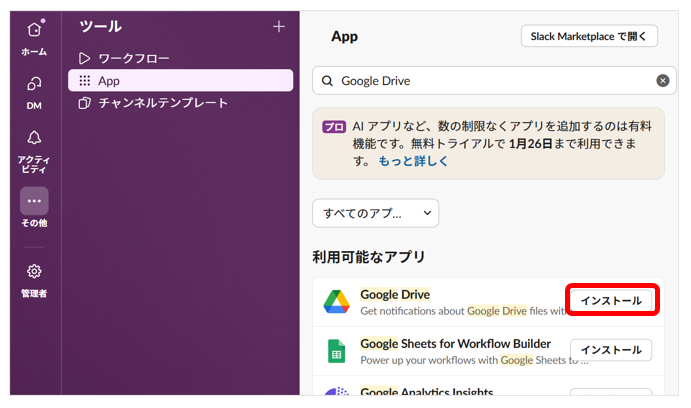
Task: Click Slack Marketplace で開く button
Action: [x=589, y=36]
